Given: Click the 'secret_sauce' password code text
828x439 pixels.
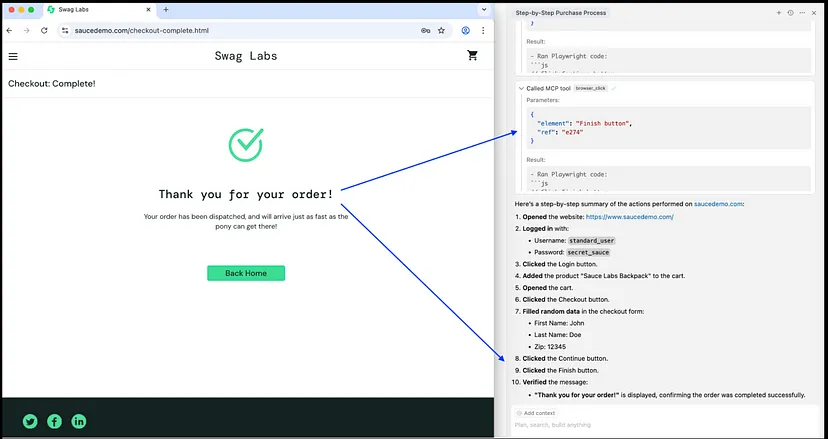Looking at the screenshot, I should click(x=588, y=253).
